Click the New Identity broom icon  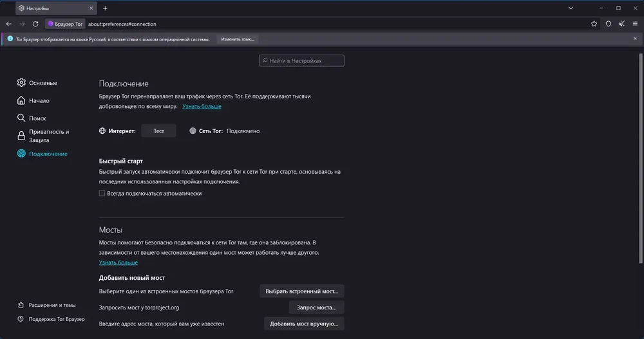[x=622, y=24]
